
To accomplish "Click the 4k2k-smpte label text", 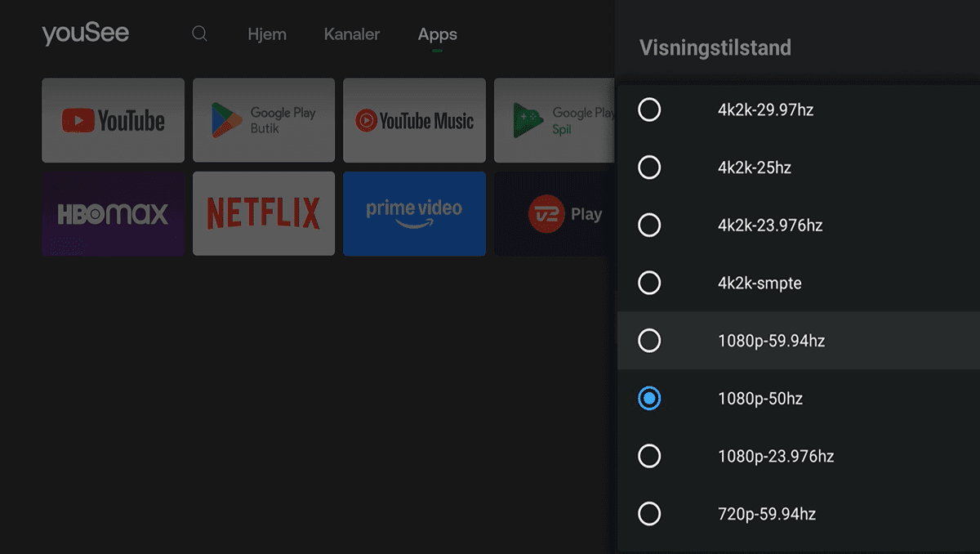I will (x=759, y=284).
